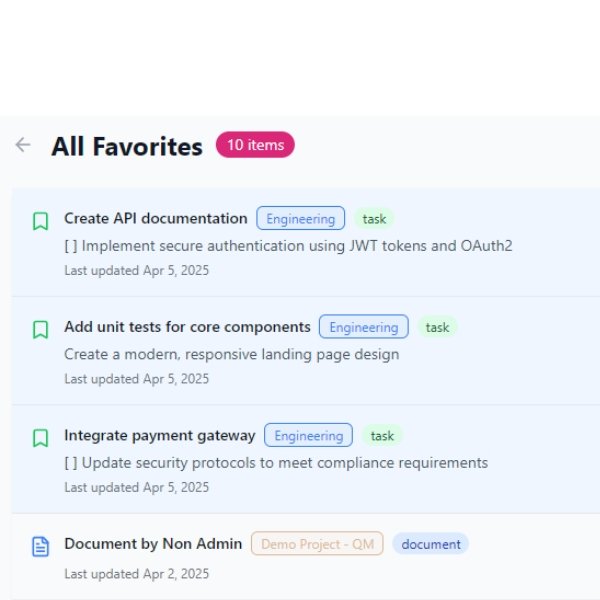Click bookmark icon for Integrate payment gateway
This screenshot has height=600, width=600.
[x=40, y=438]
